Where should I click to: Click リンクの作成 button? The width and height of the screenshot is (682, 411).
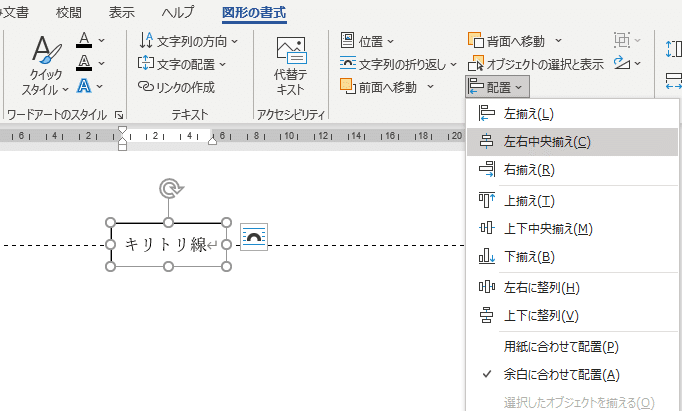point(176,87)
